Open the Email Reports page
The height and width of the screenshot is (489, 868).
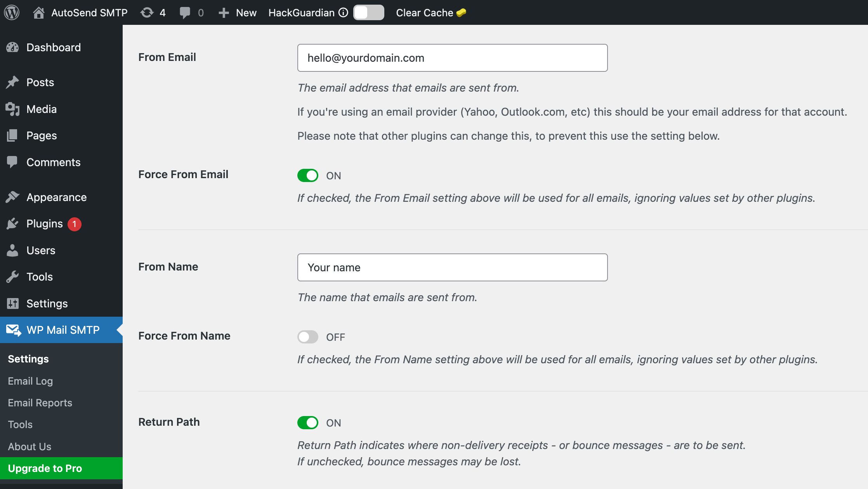click(x=40, y=403)
